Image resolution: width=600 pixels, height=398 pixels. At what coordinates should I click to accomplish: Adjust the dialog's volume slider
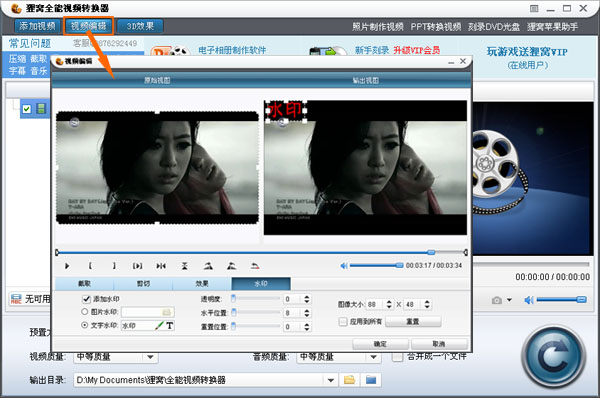point(376,265)
